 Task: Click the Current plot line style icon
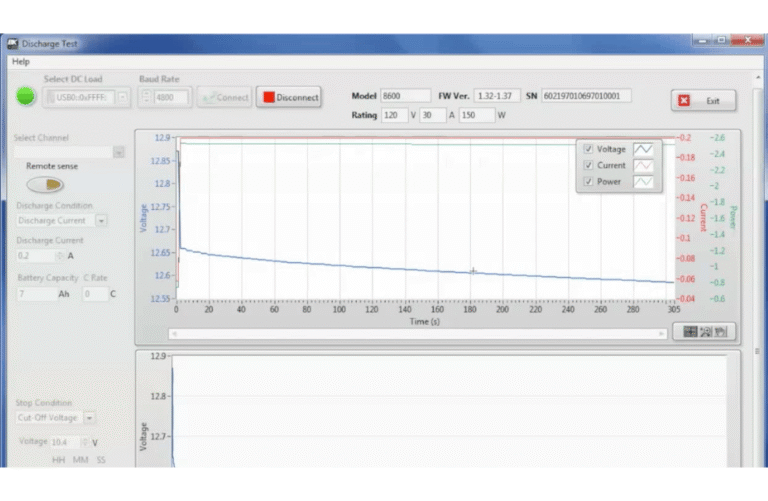(x=643, y=166)
